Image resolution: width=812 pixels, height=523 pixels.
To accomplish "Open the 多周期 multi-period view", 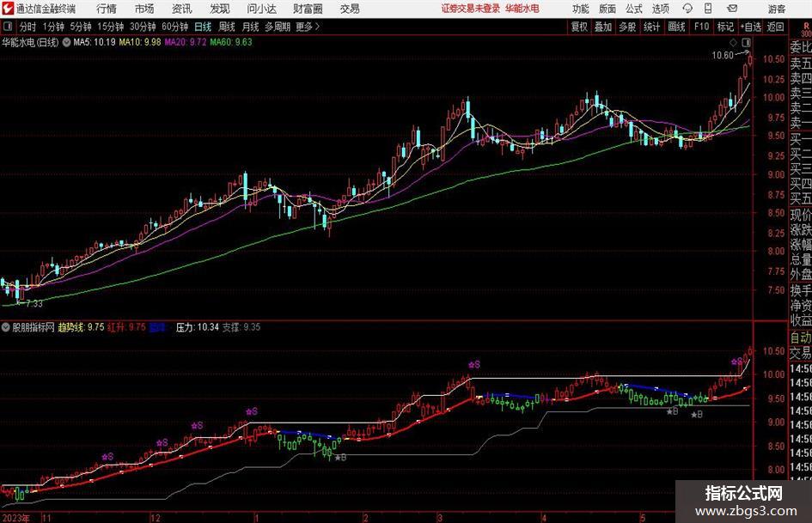I will point(278,27).
